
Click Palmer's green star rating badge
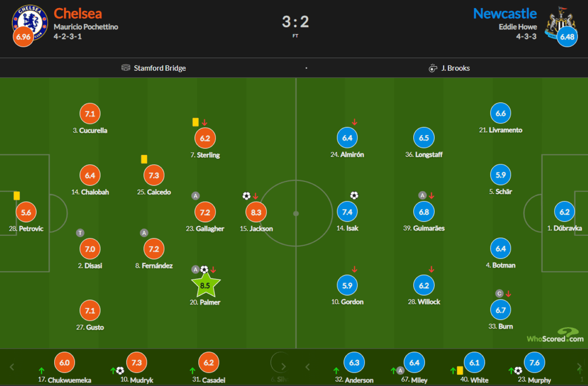[205, 285]
